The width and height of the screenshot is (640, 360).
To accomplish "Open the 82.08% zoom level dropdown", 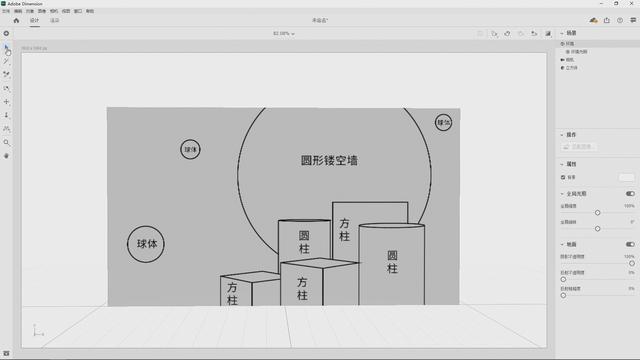I will pyautogui.click(x=284, y=33).
